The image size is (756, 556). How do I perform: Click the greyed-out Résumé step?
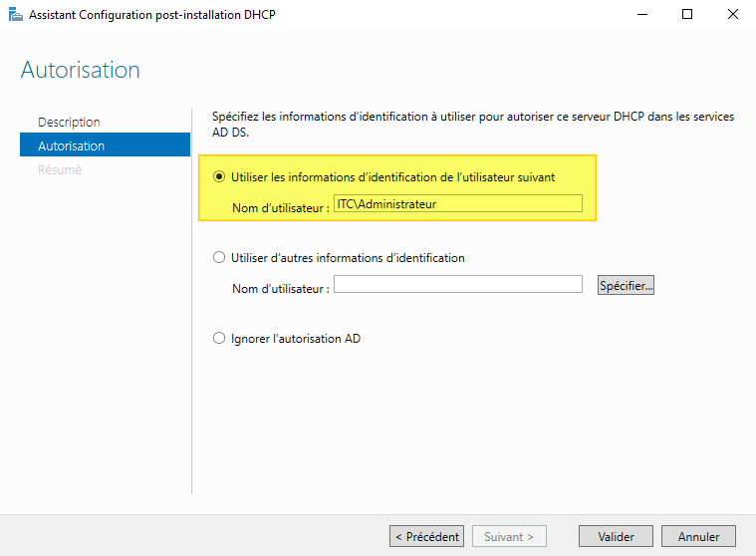[60, 169]
